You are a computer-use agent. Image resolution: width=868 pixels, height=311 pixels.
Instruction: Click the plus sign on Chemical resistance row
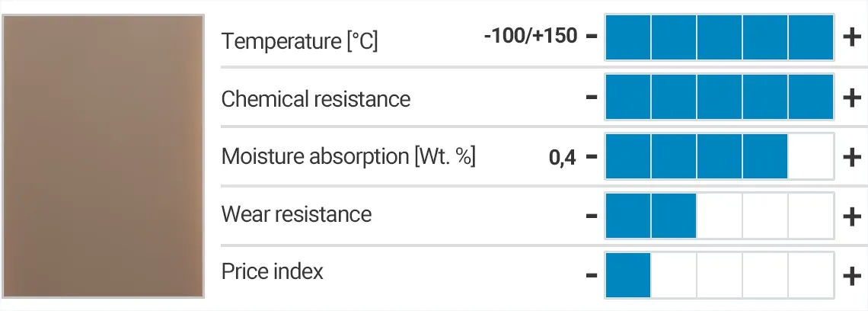852,98
